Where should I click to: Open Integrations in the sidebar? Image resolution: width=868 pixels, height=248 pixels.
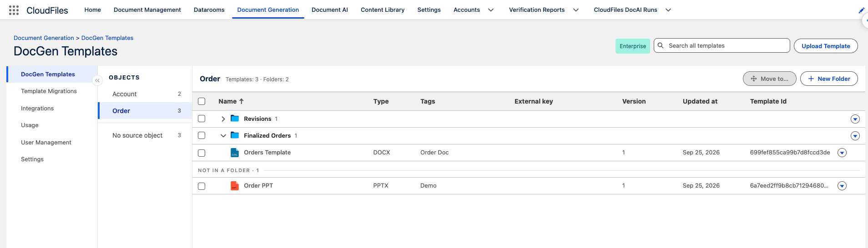(x=37, y=109)
